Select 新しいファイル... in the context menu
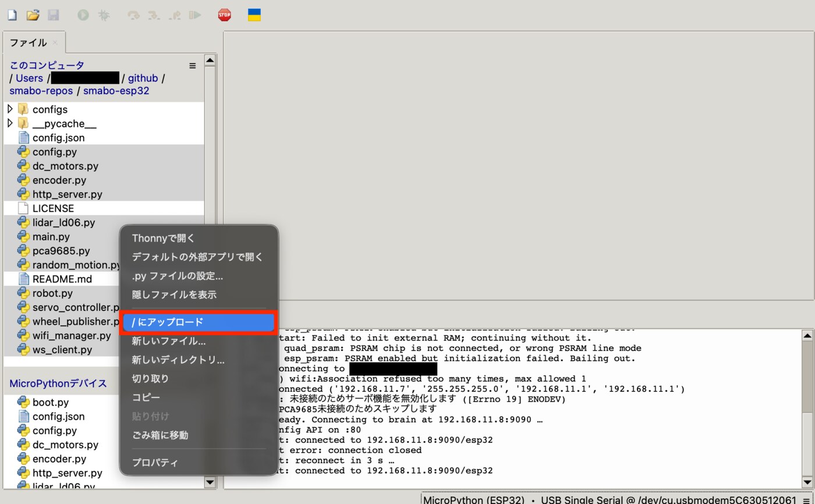Image resolution: width=815 pixels, height=504 pixels. click(x=199, y=341)
